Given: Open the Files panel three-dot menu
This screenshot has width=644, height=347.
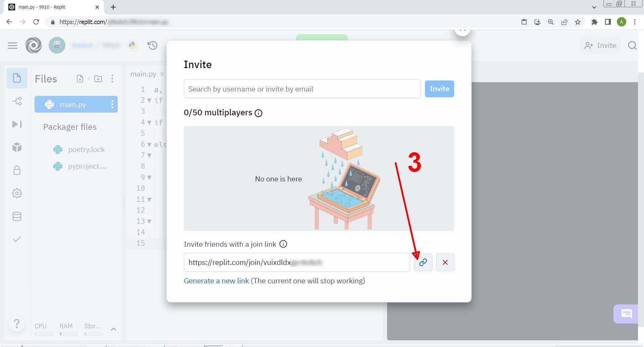Looking at the screenshot, I should [112, 79].
